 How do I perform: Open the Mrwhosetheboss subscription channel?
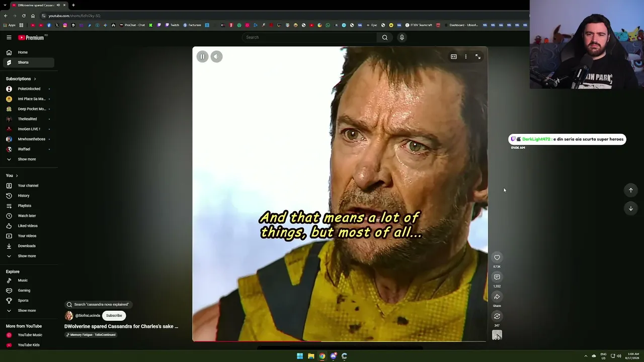click(28, 139)
